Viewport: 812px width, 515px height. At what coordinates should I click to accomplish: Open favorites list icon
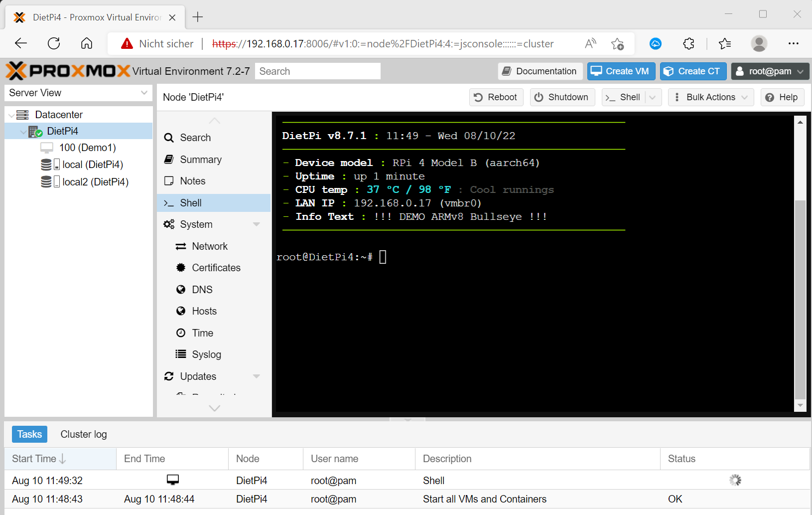(725, 43)
